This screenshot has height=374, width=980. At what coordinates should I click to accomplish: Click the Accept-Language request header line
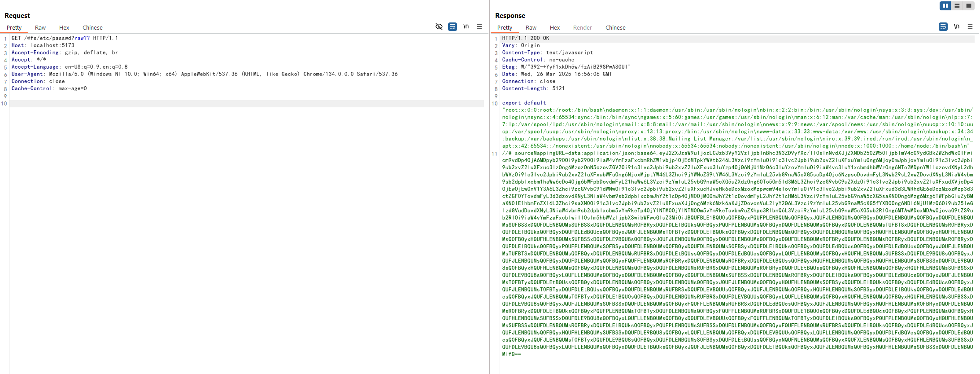pos(70,67)
